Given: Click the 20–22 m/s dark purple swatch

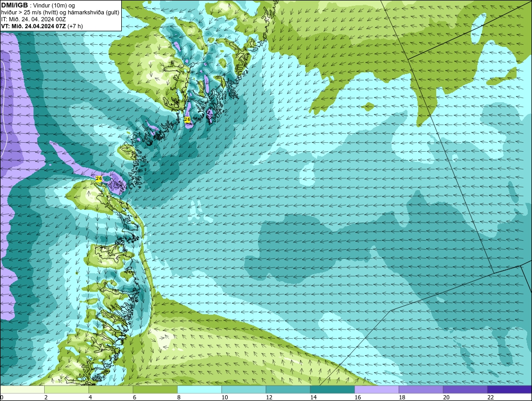Looking at the screenshot, I should (465, 389).
